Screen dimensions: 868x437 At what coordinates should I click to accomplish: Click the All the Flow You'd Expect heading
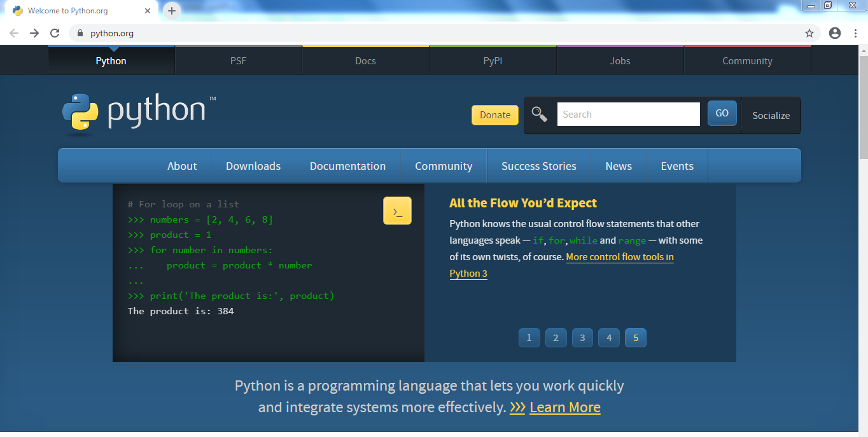[523, 203]
